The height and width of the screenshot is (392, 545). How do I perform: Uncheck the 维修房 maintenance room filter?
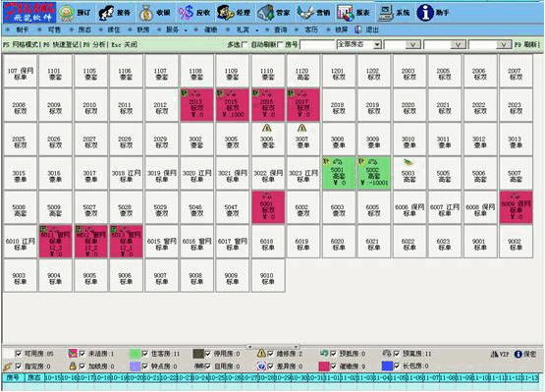pyautogui.click(x=270, y=354)
